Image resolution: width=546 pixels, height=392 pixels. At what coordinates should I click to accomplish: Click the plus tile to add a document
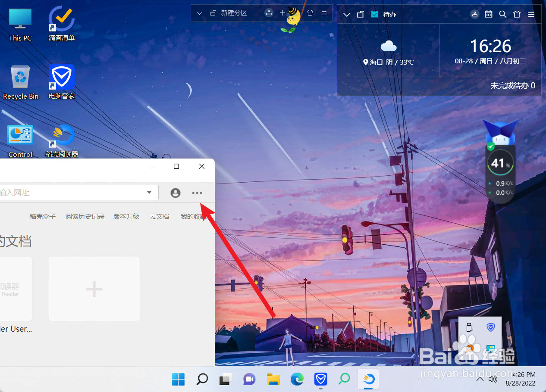94,289
